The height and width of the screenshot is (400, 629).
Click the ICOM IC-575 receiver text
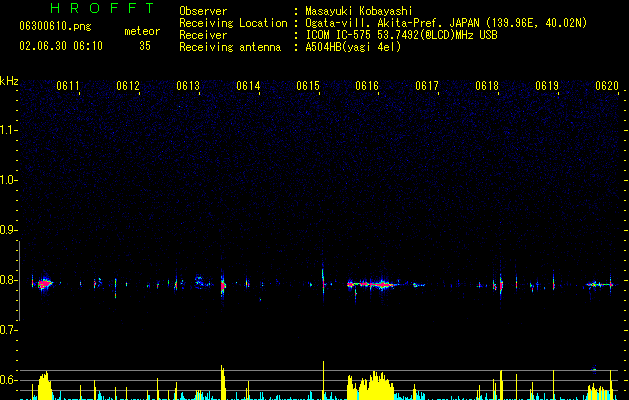[401, 35]
